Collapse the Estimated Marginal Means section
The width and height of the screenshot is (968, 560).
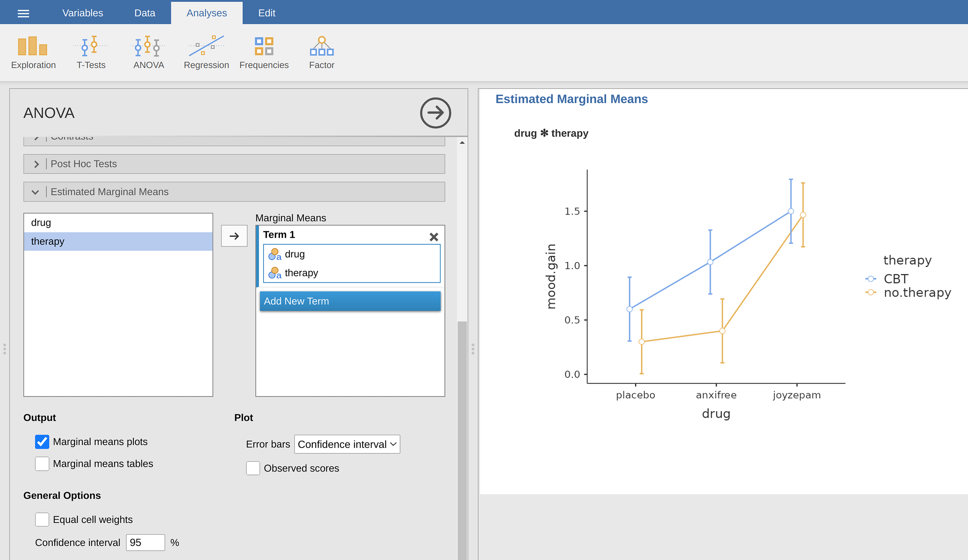click(234, 191)
